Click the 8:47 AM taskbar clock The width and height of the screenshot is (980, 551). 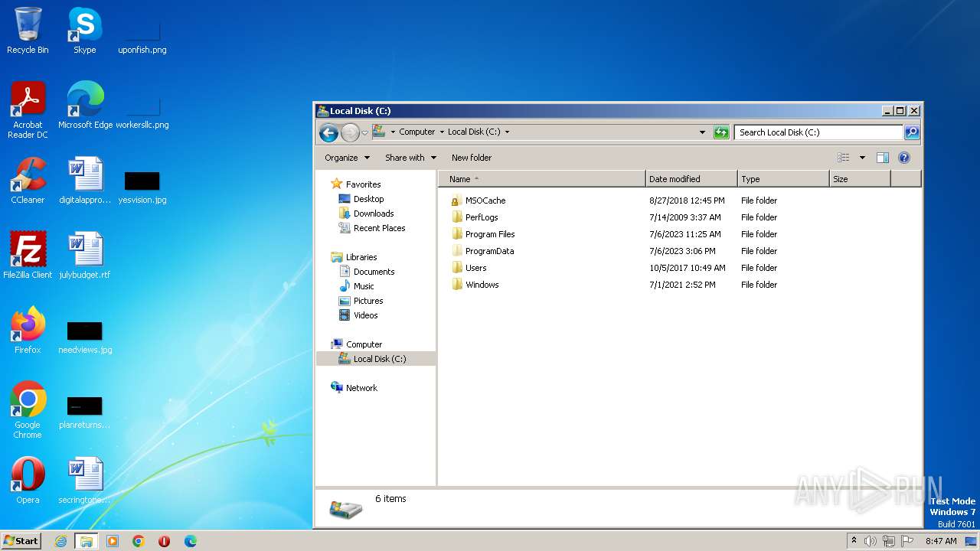click(x=941, y=541)
